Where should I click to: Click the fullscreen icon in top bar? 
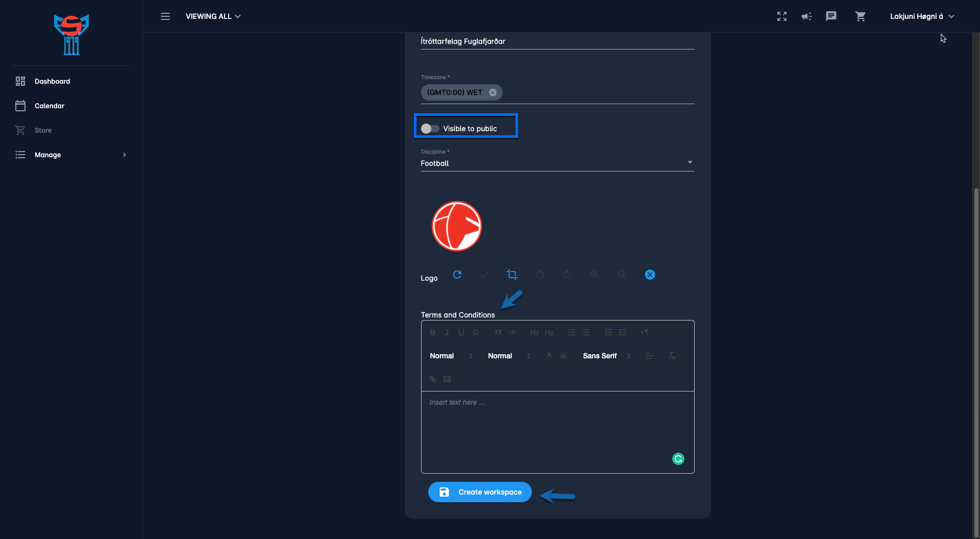coord(781,16)
